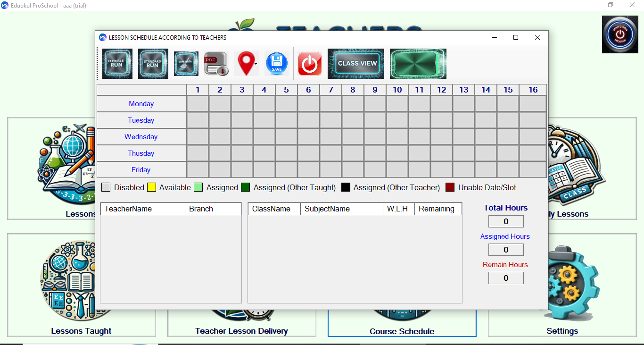Click the Friday row header
The image size is (644, 345).
tap(141, 170)
